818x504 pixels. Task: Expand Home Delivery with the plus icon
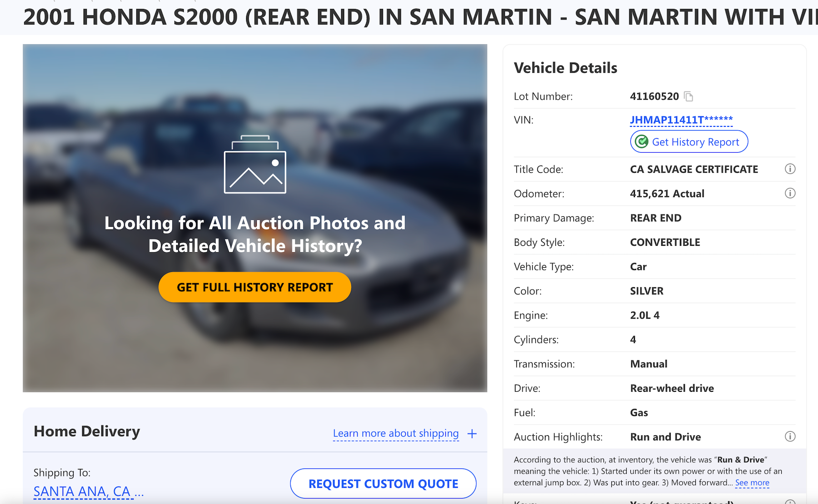coord(472,434)
